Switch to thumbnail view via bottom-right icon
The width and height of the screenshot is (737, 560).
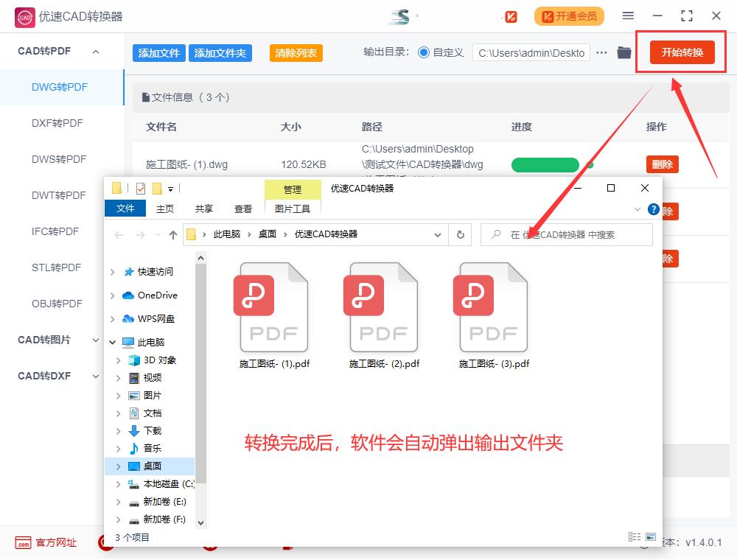point(649,536)
